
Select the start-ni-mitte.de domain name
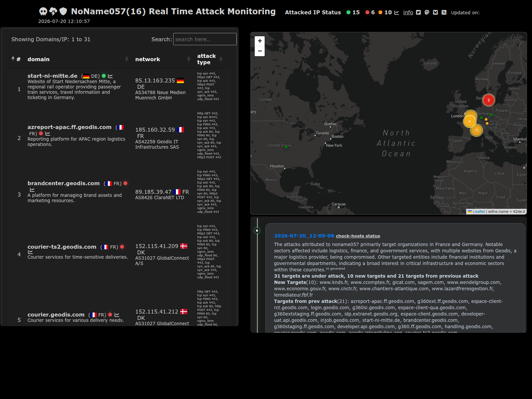pyautogui.click(x=53, y=76)
